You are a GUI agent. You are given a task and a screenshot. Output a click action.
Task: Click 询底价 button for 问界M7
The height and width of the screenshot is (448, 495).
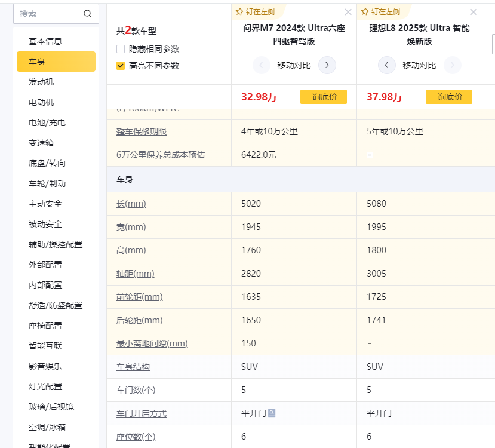[324, 97]
